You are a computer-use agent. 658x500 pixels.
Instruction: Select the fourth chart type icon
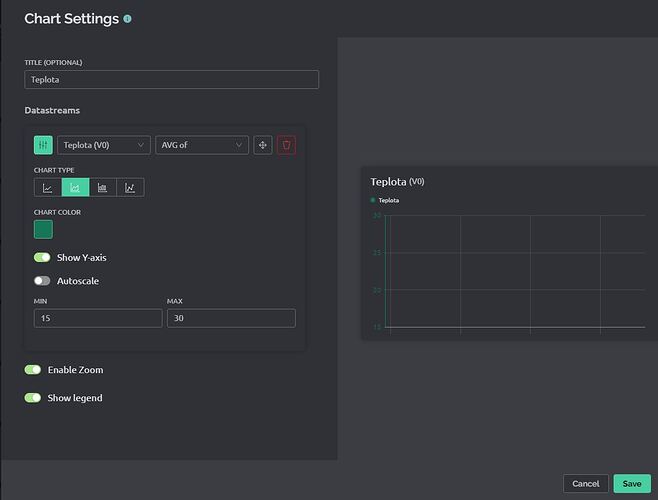coord(130,187)
